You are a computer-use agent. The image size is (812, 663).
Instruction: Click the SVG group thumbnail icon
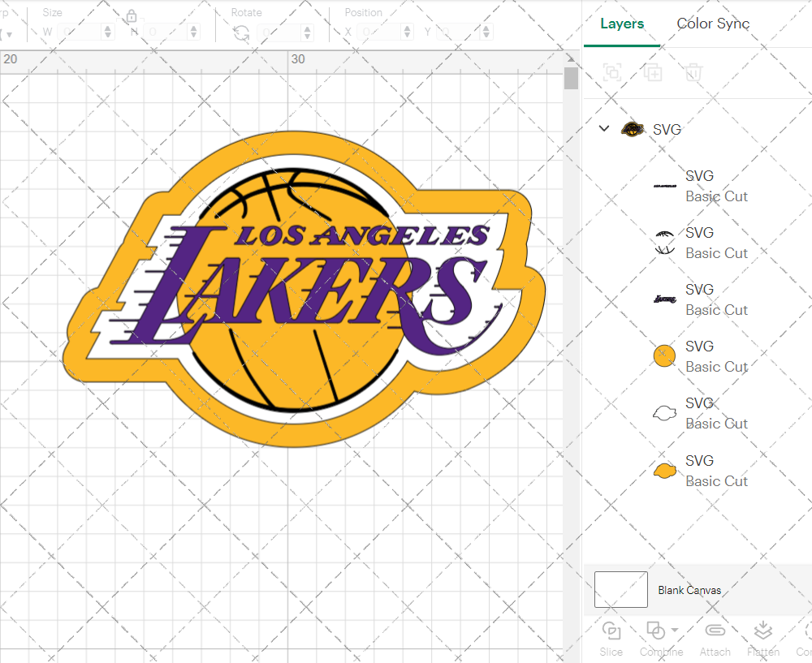pyautogui.click(x=633, y=129)
